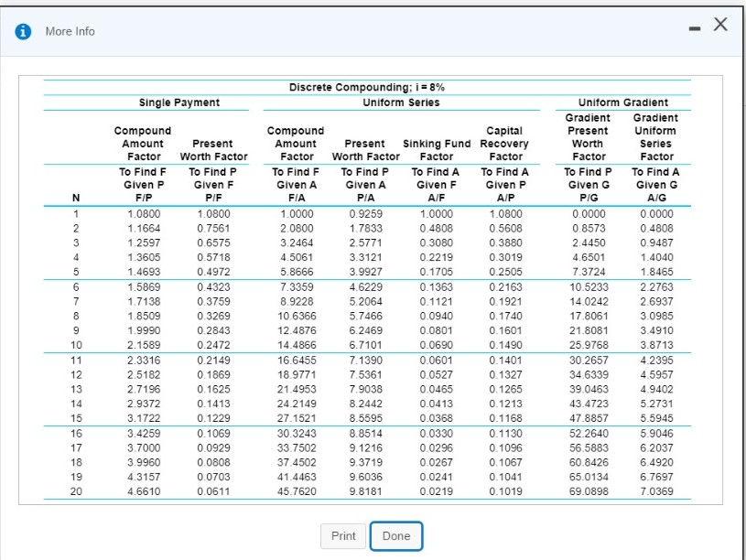Click F/A value 14.4866 in row 10

pyautogui.click(x=297, y=345)
